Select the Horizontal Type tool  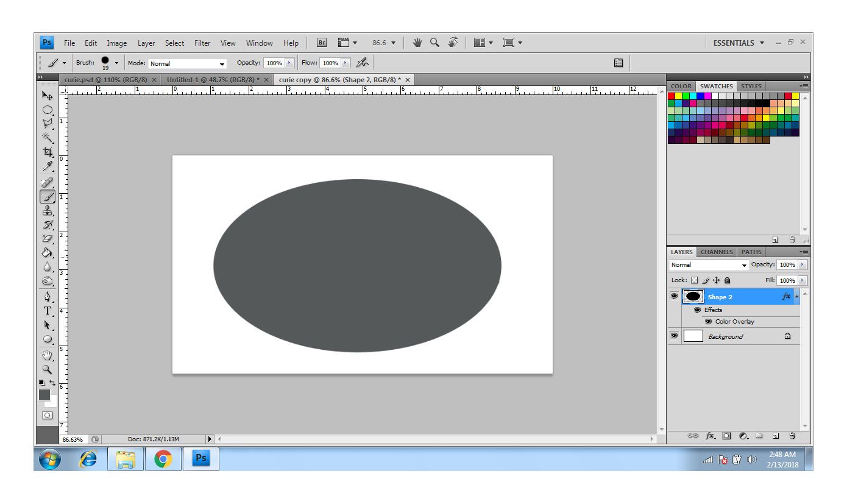(x=47, y=311)
